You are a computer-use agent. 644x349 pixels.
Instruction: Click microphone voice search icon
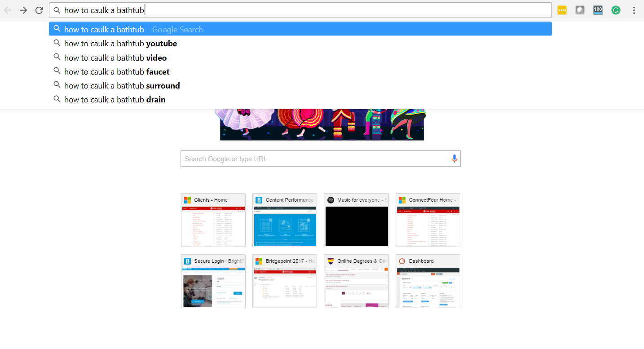coord(454,159)
